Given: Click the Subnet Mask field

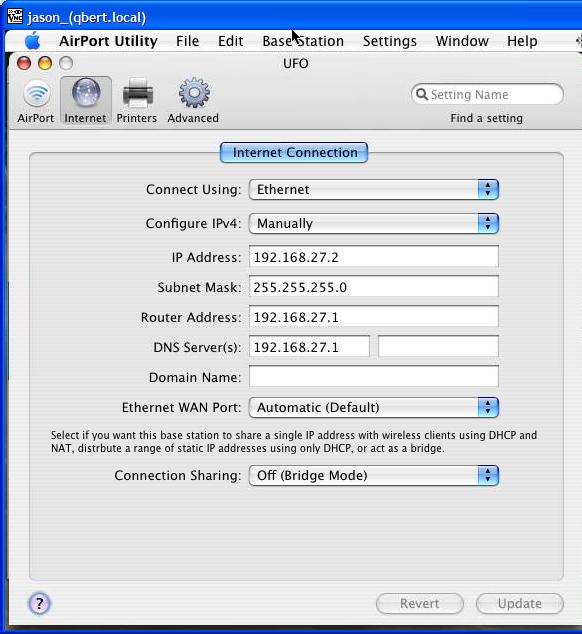Looking at the screenshot, I should 374,287.
